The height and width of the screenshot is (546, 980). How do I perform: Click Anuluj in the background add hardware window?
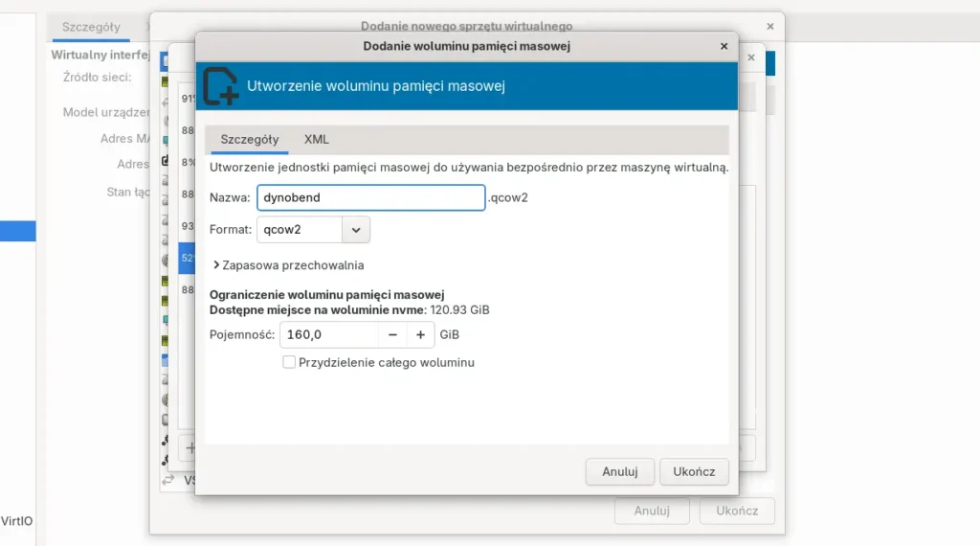pos(652,511)
